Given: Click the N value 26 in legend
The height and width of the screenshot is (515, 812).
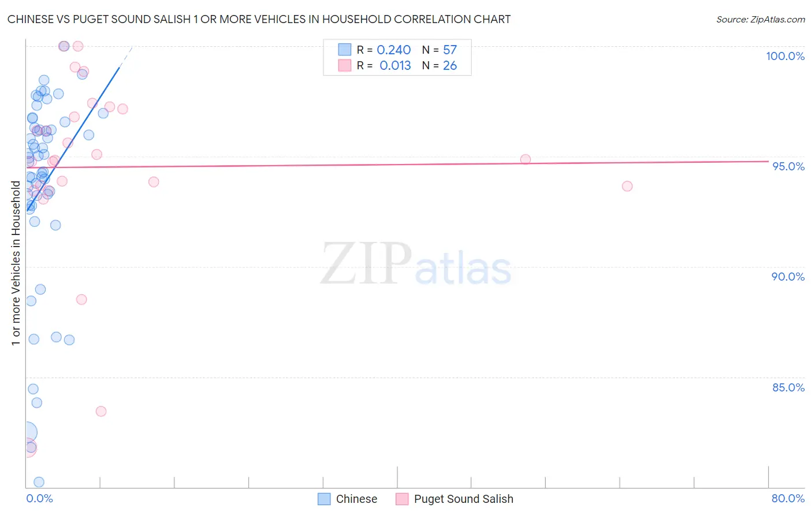Looking at the screenshot, I should click(x=449, y=65).
